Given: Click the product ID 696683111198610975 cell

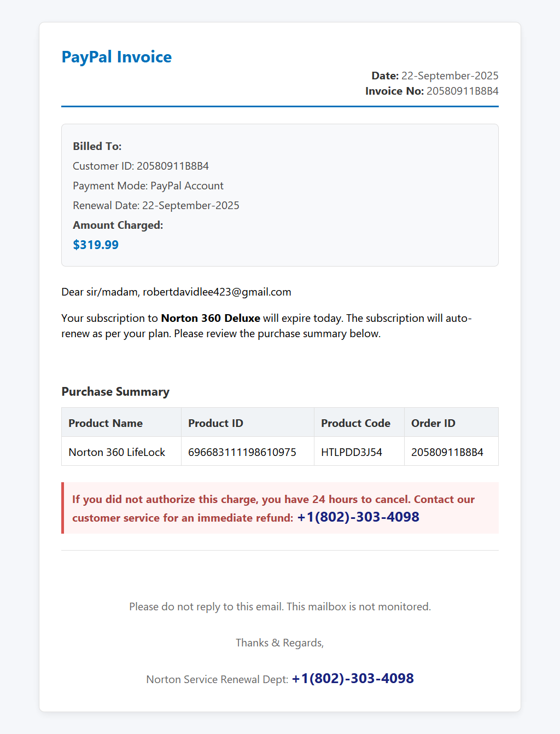Looking at the screenshot, I should [248, 452].
